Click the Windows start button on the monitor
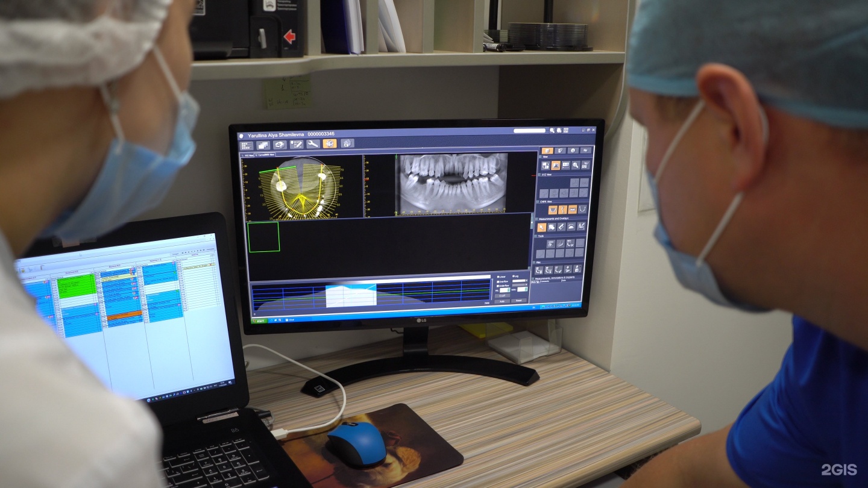Screen dimensions: 868x488 [x=259, y=321]
